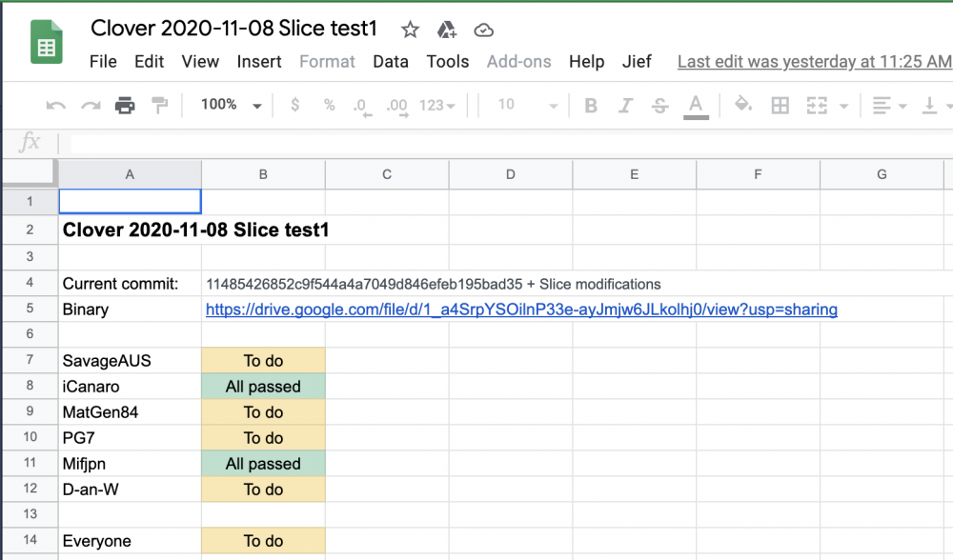Select row 14 header
Viewport: 953px width, 560px height.
30,540
